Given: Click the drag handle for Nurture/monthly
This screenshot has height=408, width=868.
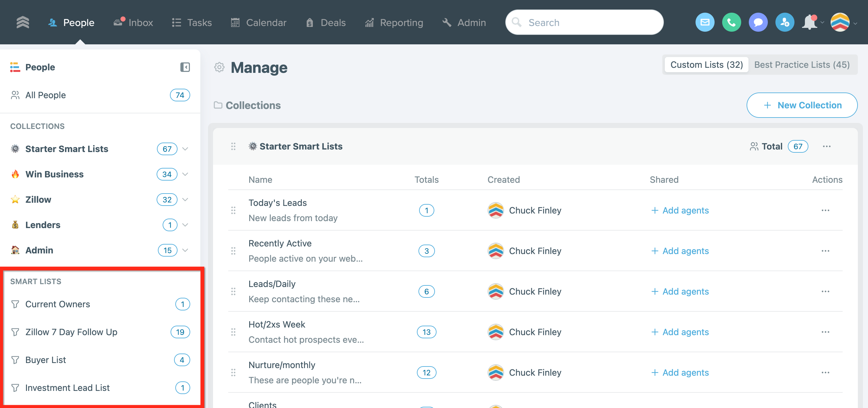Looking at the screenshot, I should tap(233, 373).
